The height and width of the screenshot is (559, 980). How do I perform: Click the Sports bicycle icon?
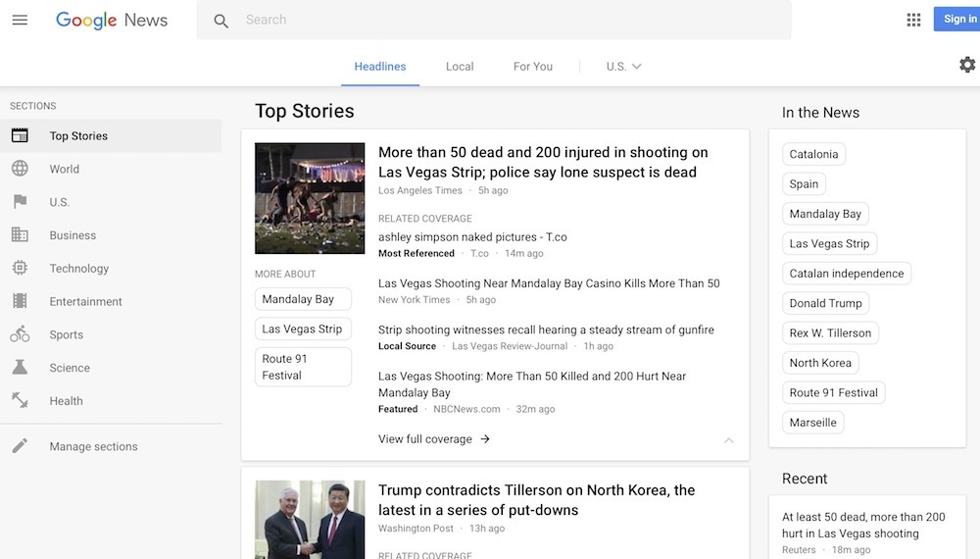(20, 333)
